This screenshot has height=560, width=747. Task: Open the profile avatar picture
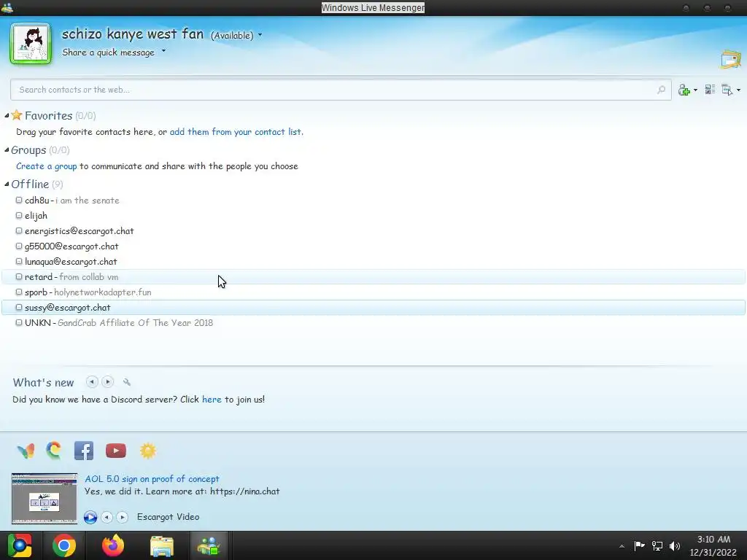point(31,44)
